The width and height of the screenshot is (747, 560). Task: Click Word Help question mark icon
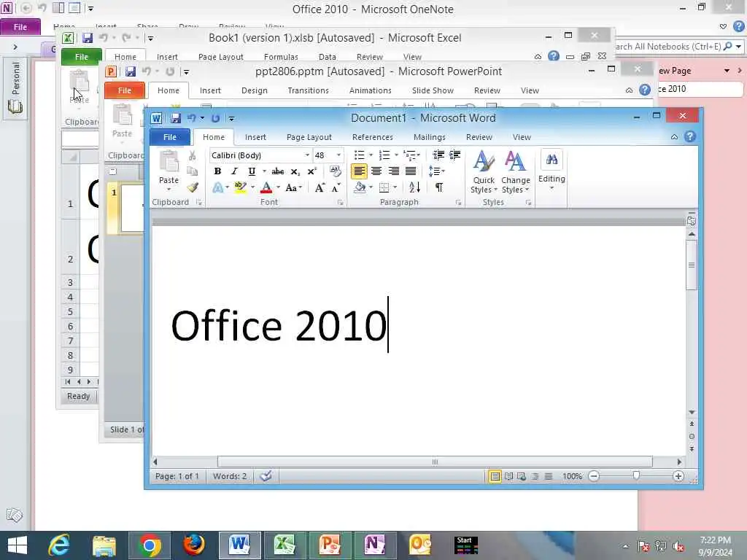[x=690, y=136]
